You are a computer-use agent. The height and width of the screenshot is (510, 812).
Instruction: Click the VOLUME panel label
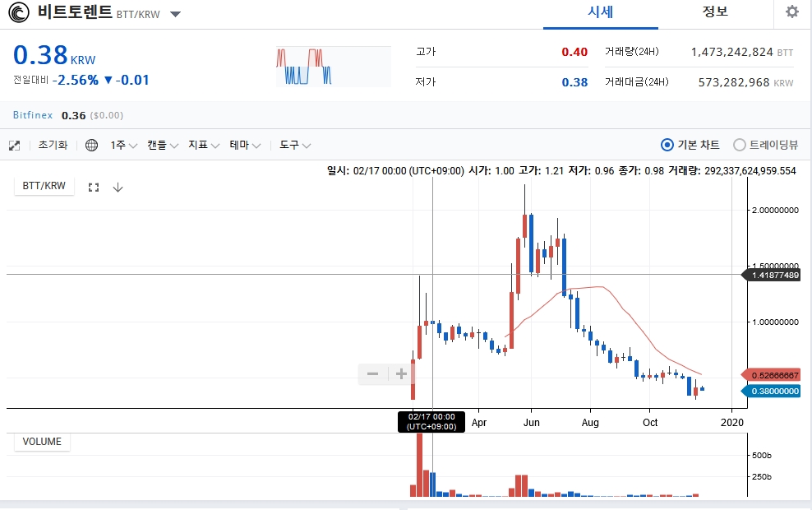[42, 442]
